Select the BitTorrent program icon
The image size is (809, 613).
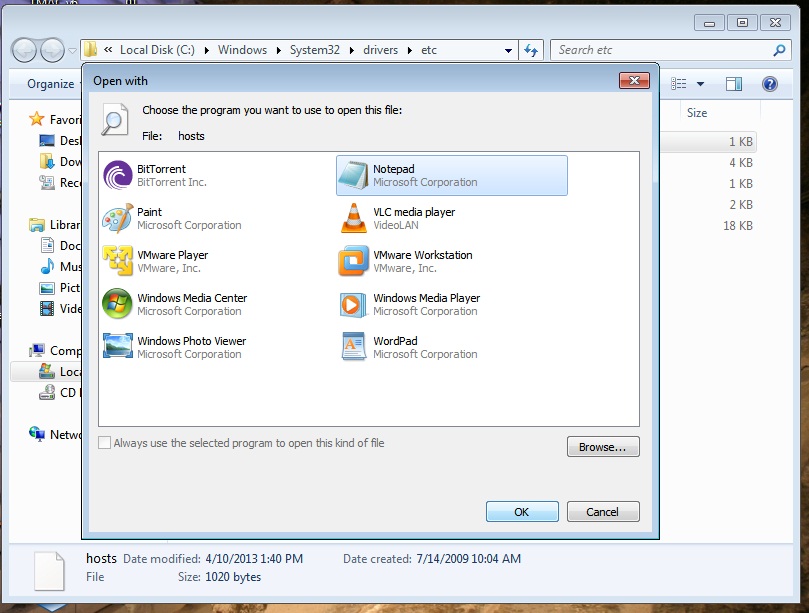click(x=118, y=175)
